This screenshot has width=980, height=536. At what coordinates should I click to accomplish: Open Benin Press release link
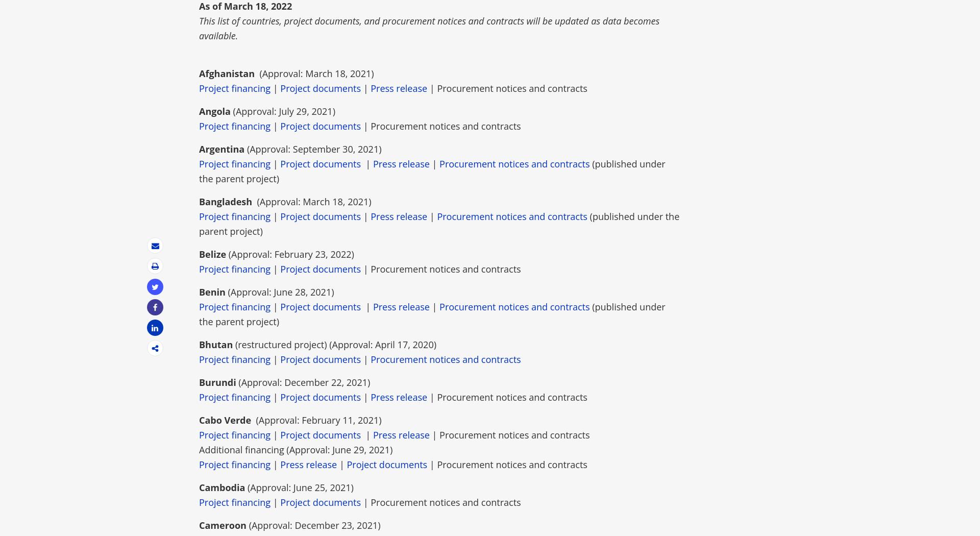tap(401, 307)
